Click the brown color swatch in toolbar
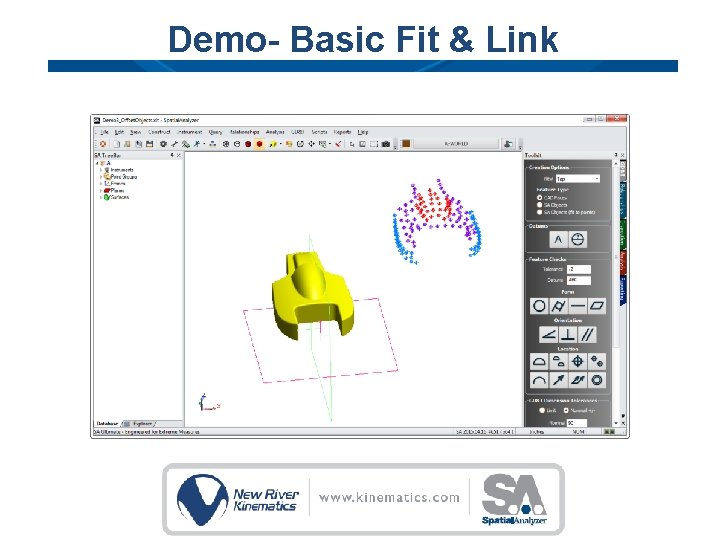This screenshot has width=720, height=540. tap(405, 144)
